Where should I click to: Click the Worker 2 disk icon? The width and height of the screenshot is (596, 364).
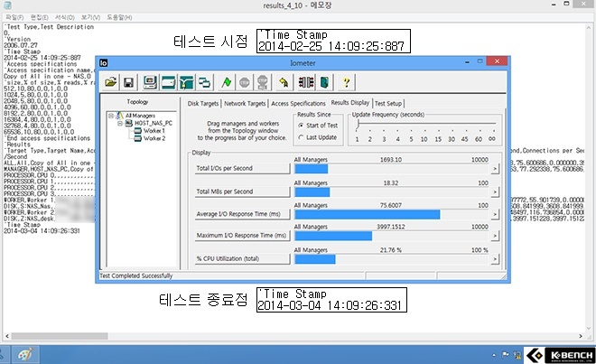[138, 138]
